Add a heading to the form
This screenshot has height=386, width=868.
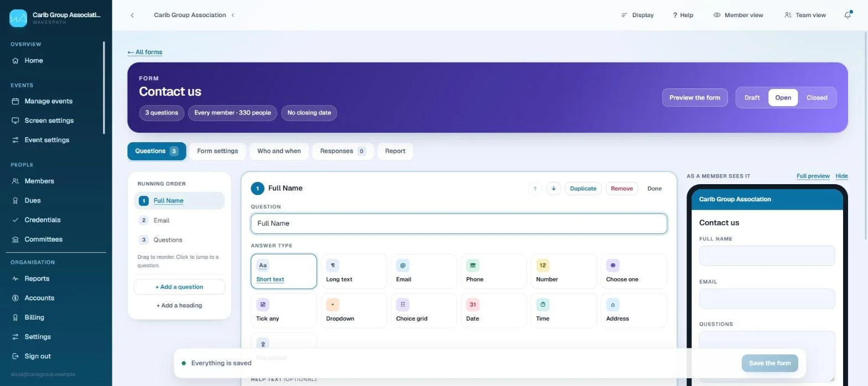[x=179, y=305]
